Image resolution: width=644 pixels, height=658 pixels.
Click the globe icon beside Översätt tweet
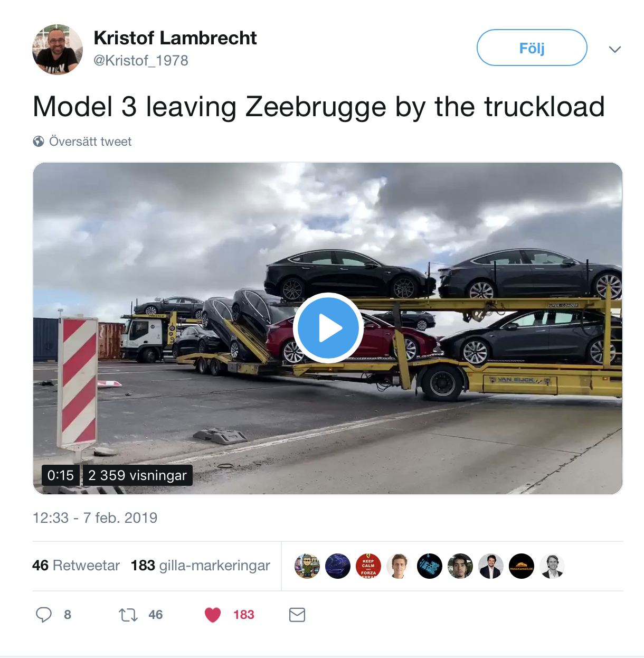pyautogui.click(x=39, y=142)
